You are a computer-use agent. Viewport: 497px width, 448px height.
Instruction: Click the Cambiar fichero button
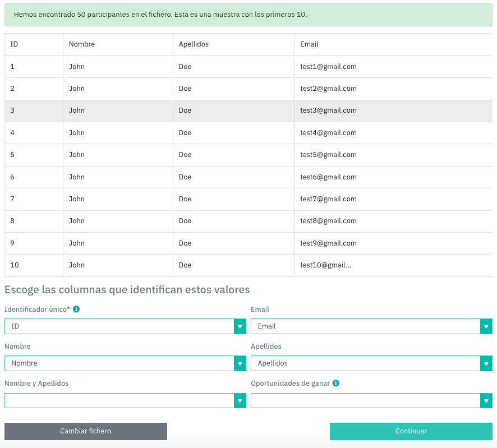(86, 431)
